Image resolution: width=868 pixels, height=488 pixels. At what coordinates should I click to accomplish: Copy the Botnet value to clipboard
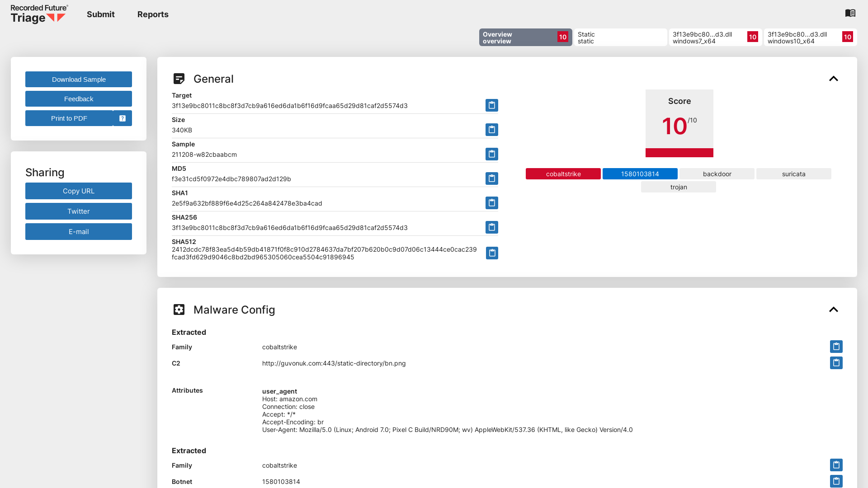[836, 481]
